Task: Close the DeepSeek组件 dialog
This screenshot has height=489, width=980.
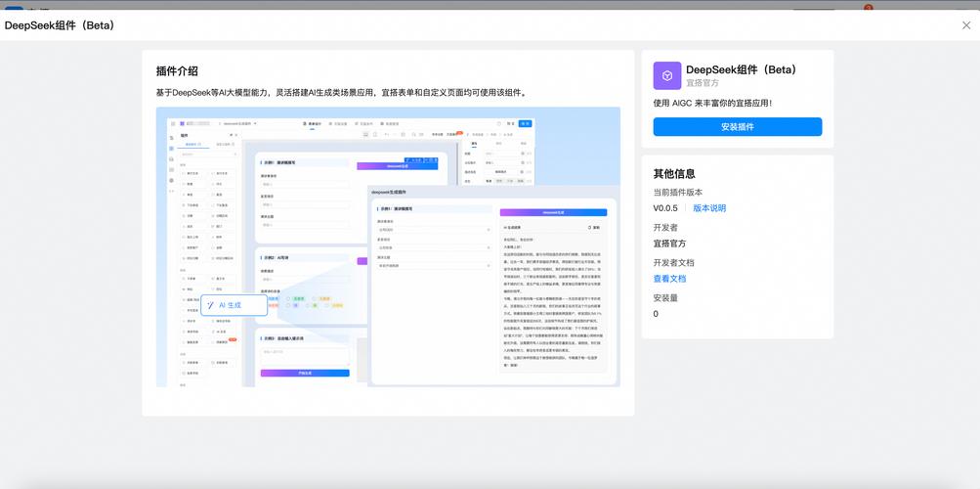Action: coord(966,25)
